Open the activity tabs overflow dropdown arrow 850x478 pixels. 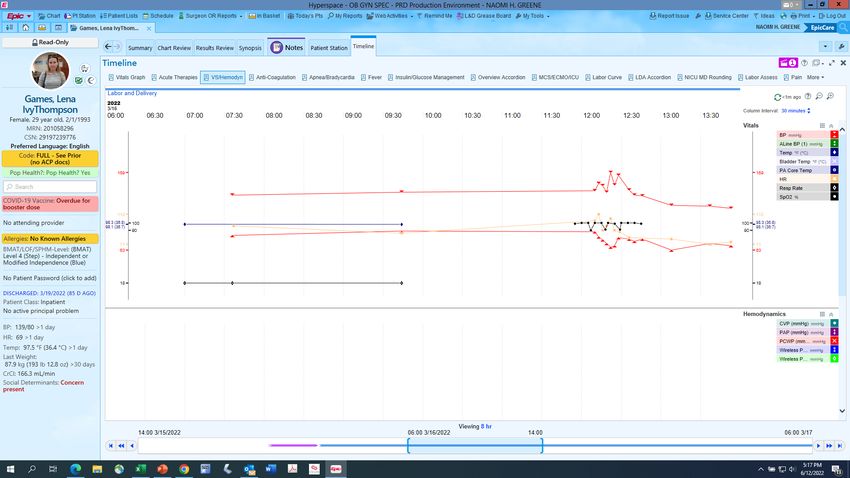click(825, 47)
